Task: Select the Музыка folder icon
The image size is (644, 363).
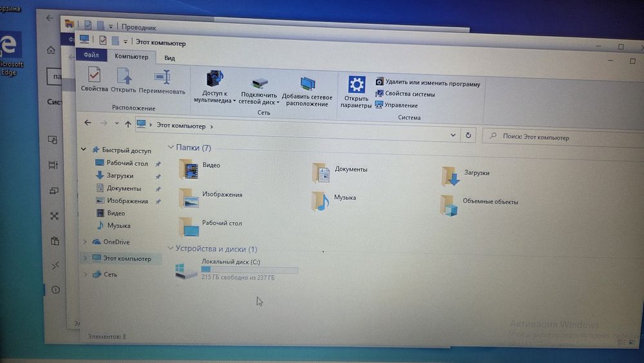Action: coord(320,201)
